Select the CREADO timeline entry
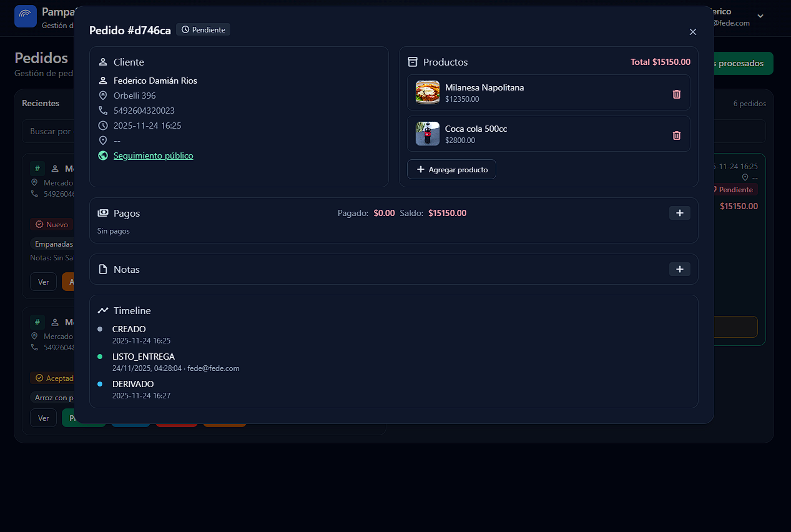791x532 pixels. click(x=129, y=329)
